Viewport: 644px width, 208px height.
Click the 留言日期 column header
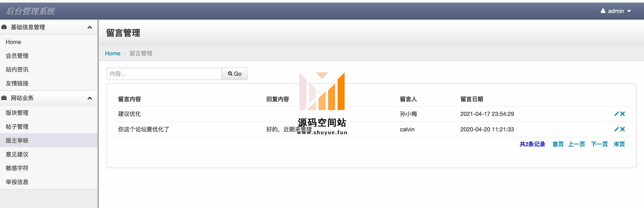(x=471, y=99)
